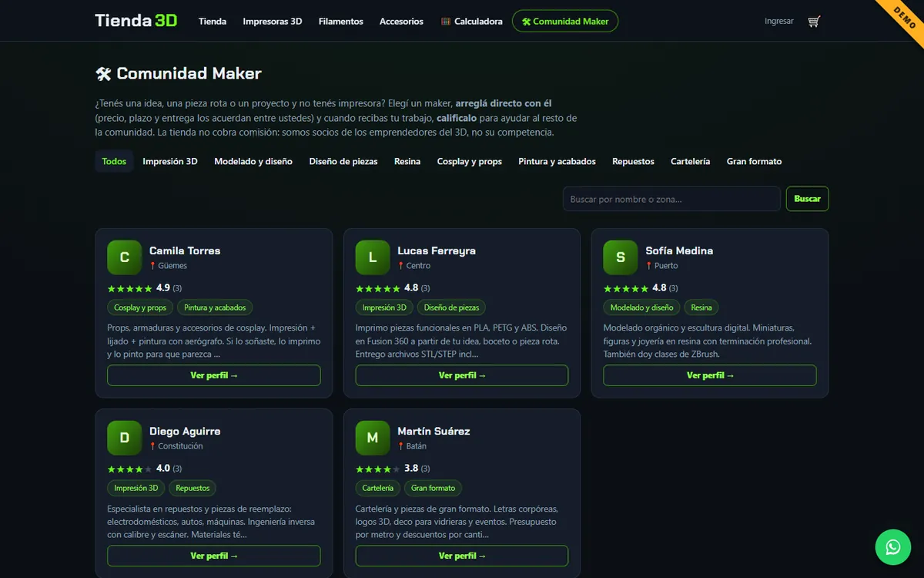Open Impresoras 3D menu item

coord(273,22)
